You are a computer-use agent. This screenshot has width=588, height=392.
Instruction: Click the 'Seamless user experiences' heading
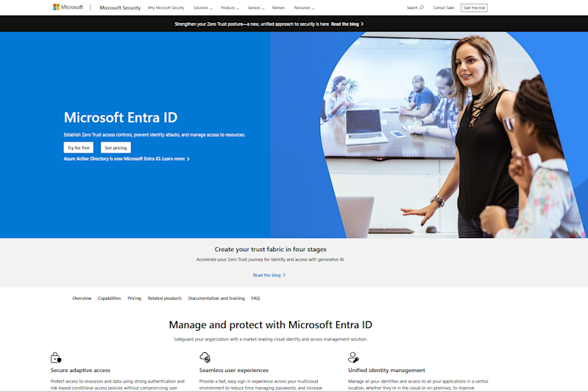click(x=233, y=370)
